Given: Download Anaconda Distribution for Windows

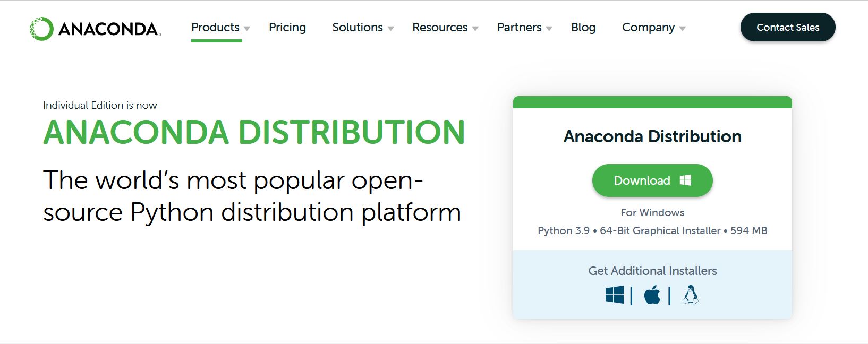Looking at the screenshot, I should point(652,180).
